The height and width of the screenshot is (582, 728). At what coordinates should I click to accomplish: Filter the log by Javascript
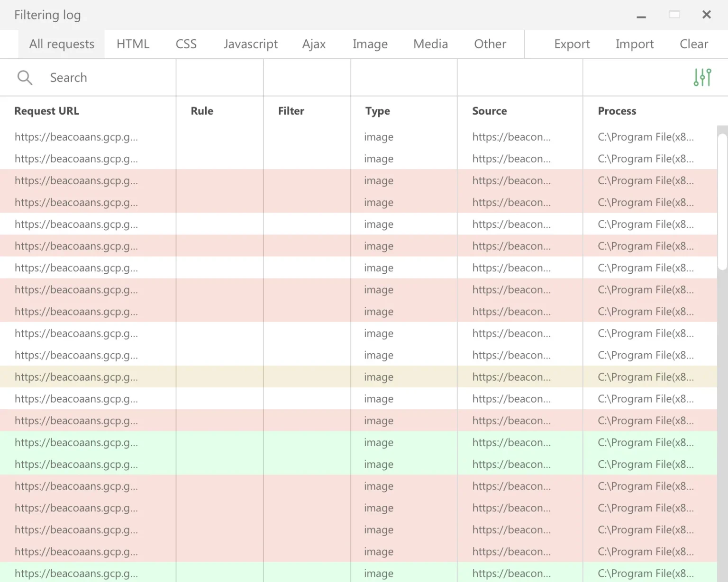click(251, 44)
